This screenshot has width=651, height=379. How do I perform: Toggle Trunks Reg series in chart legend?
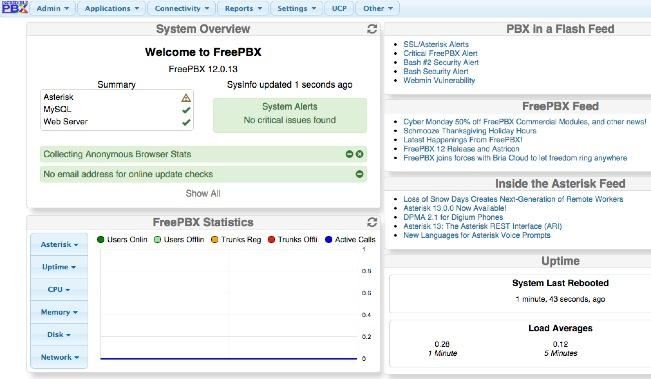(x=236, y=240)
